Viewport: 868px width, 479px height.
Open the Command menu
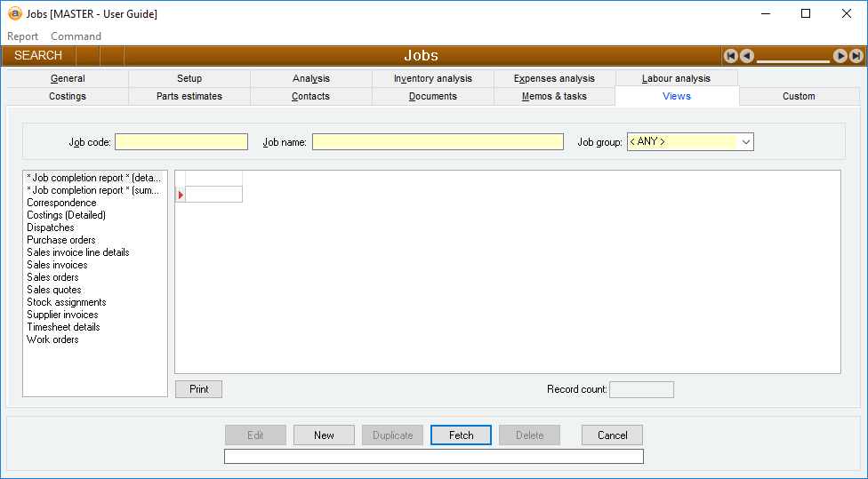pyautogui.click(x=76, y=36)
